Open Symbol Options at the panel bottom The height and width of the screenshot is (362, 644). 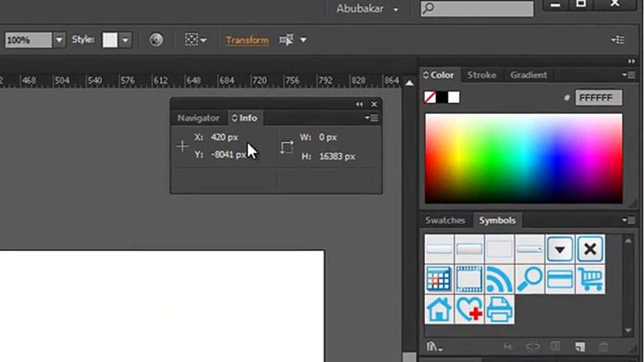tap(555, 347)
